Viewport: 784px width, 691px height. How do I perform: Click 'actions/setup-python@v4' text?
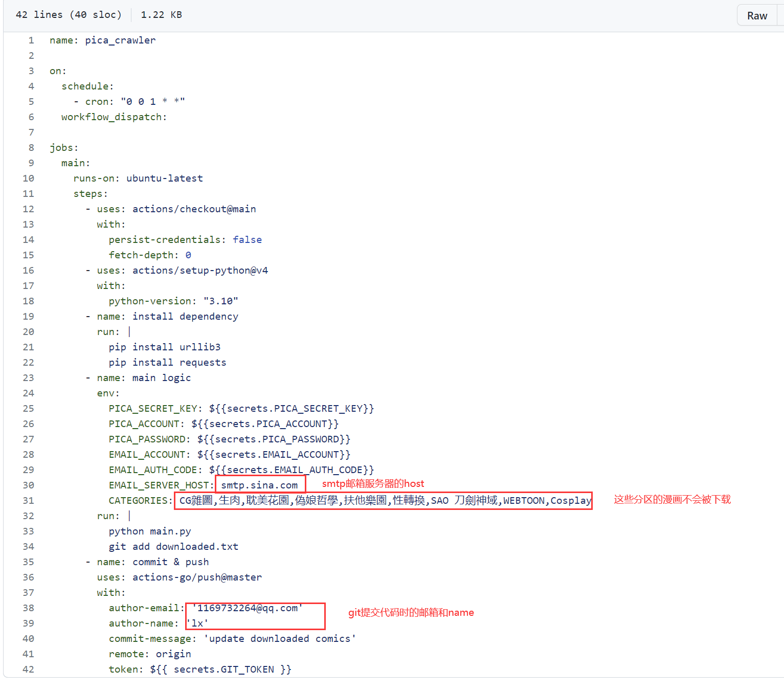[200, 271]
